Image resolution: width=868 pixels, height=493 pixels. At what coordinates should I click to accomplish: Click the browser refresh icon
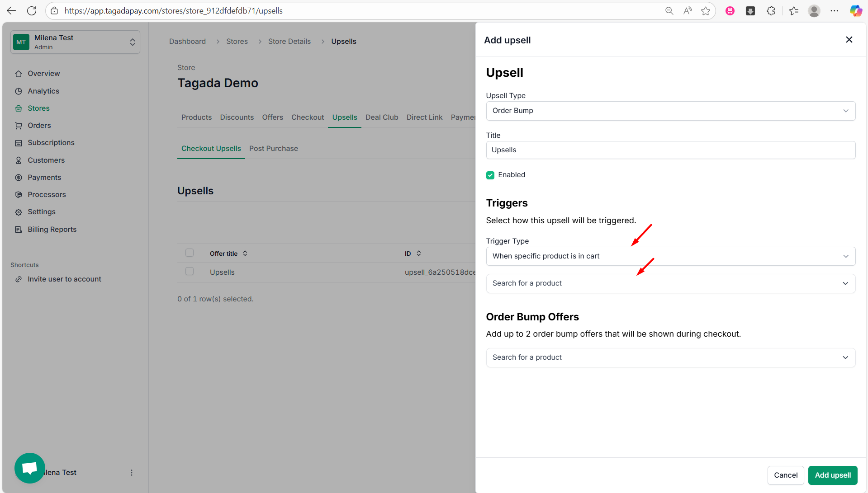pyautogui.click(x=32, y=11)
